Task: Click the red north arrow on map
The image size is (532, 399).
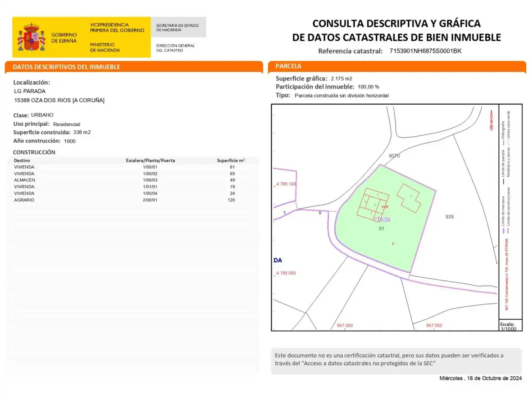Action: point(491,120)
